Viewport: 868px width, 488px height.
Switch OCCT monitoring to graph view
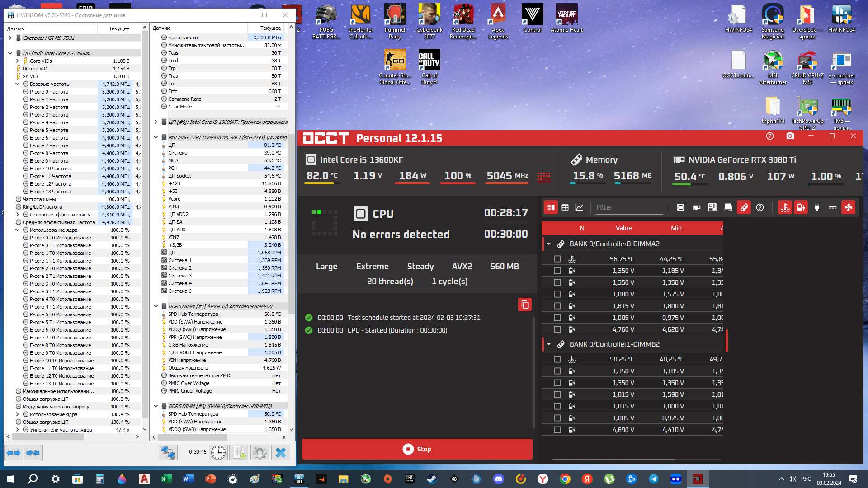579,207
